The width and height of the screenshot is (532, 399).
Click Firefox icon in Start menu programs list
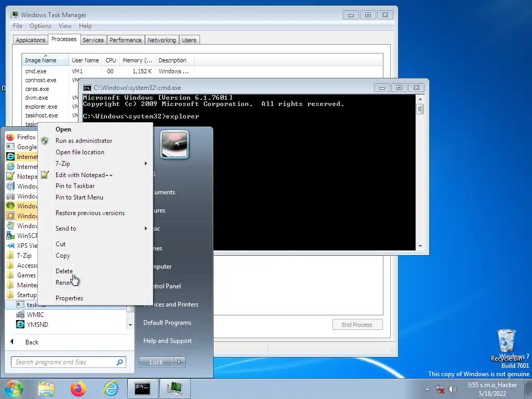[x=10, y=137]
